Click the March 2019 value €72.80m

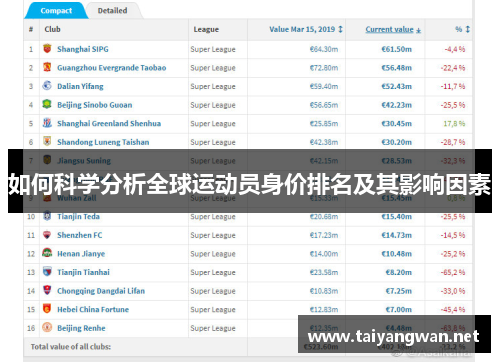324,68
